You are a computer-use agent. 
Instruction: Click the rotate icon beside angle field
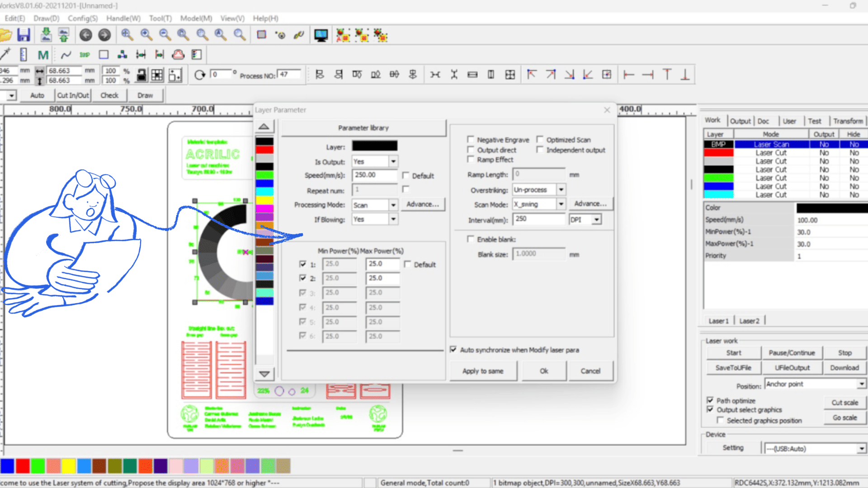pyautogui.click(x=199, y=75)
